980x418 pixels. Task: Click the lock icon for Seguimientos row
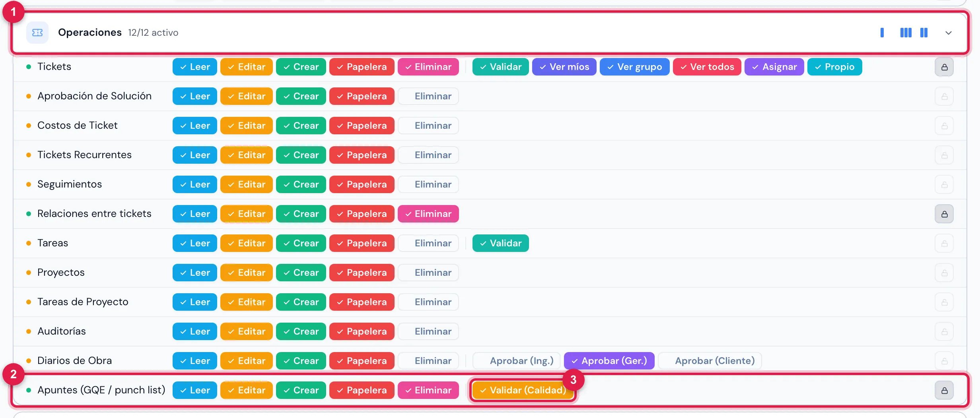pyautogui.click(x=944, y=185)
